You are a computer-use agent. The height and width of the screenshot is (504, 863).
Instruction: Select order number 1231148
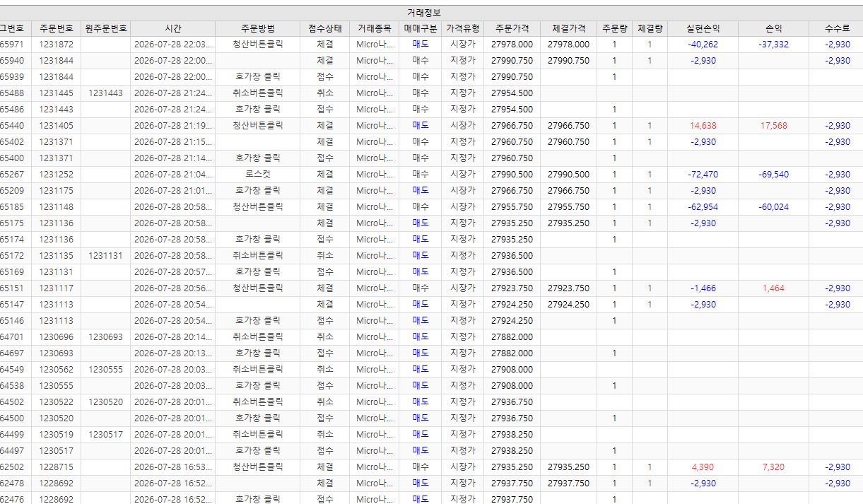56,207
